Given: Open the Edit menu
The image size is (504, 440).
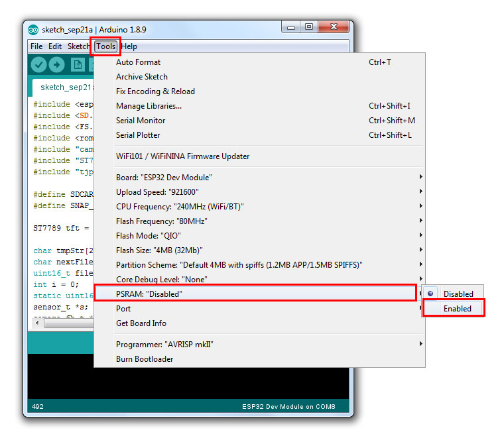Looking at the screenshot, I should [55, 46].
